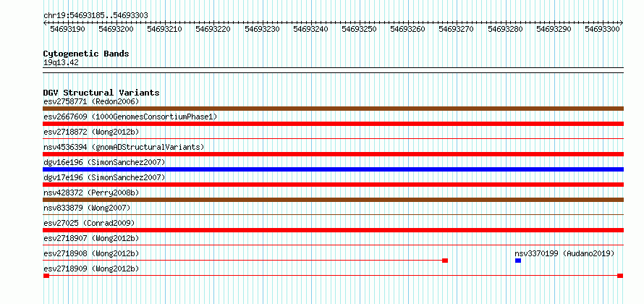The width and height of the screenshot is (644, 304).
Task: Select the red dgv17e196 variant bar
Action: click(x=333, y=185)
